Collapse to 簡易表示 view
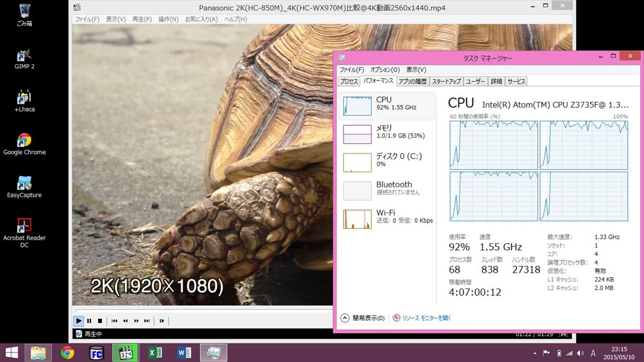 363,318
